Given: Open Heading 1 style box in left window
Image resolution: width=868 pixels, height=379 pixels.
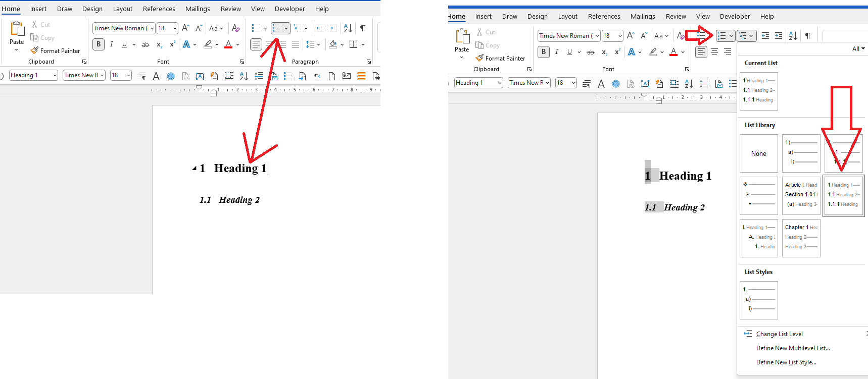Looking at the screenshot, I should point(33,75).
